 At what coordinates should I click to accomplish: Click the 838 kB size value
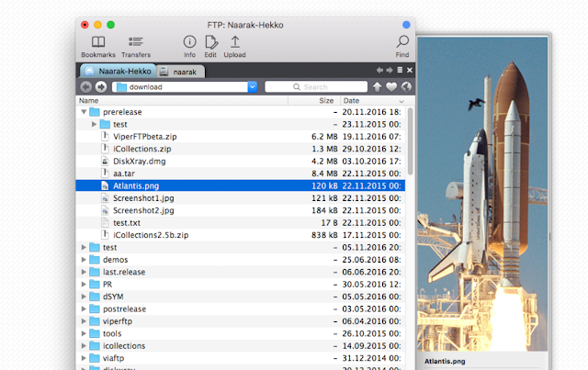324,235
